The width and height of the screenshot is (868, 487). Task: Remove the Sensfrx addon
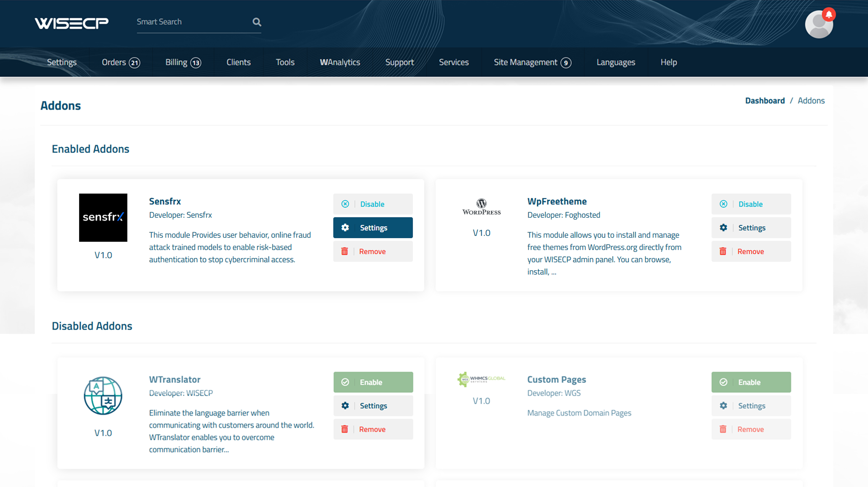click(373, 251)
